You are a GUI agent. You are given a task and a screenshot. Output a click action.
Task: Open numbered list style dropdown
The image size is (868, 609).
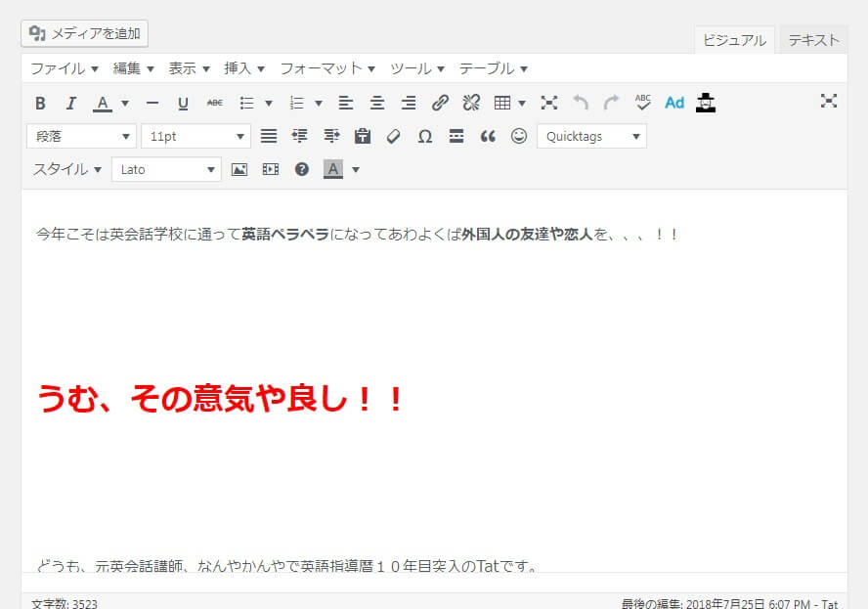pyautogui.click(x=319, y=103)
